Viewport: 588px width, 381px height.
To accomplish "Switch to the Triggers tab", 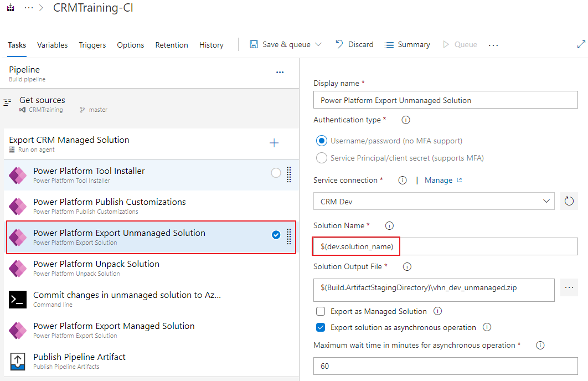I will (x=92, y=45).
